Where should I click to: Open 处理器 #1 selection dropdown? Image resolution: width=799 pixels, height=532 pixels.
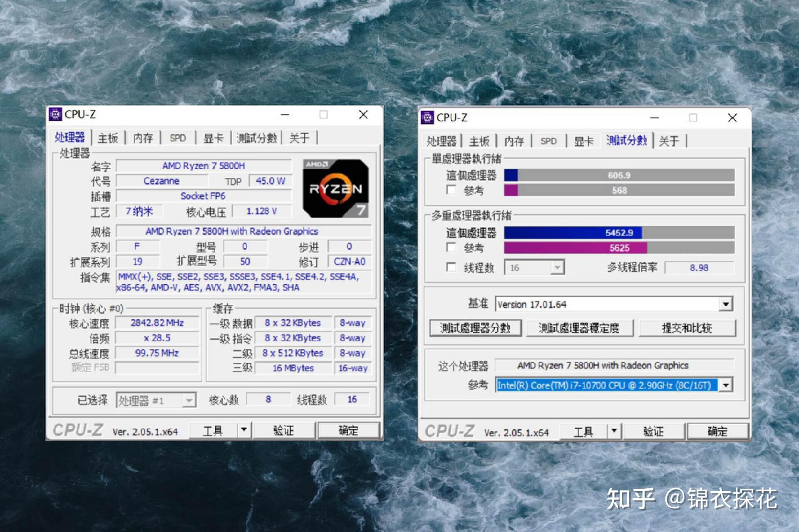tap(189, 400)
